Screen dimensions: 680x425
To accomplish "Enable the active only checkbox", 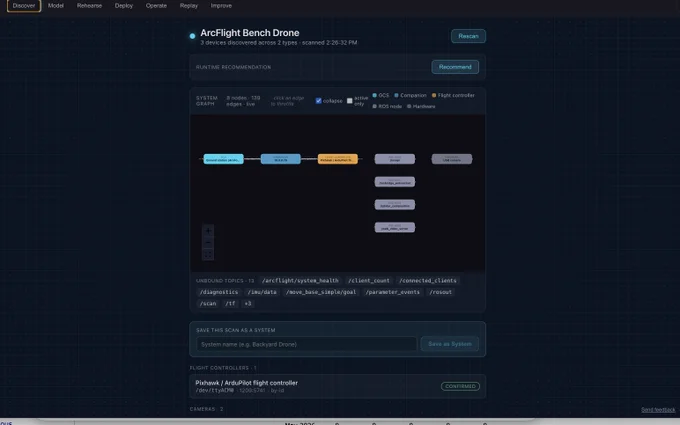I will 350,101.
